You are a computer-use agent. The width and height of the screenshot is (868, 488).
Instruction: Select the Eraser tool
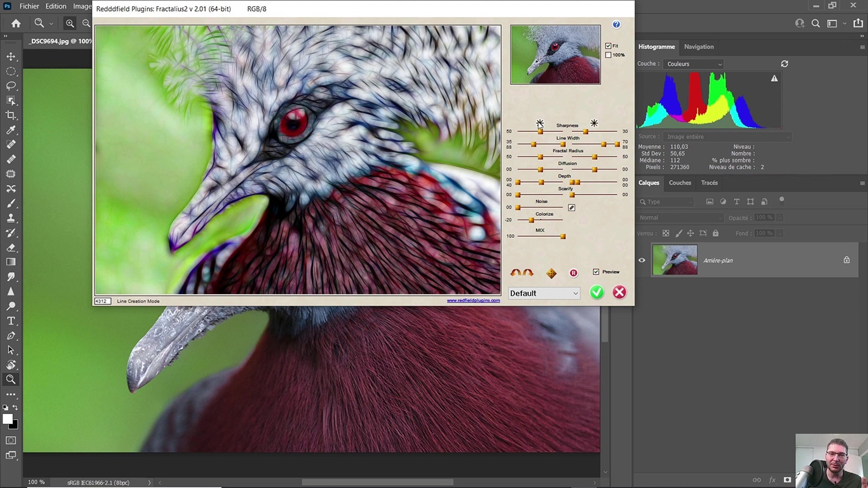tap(11, 248)
